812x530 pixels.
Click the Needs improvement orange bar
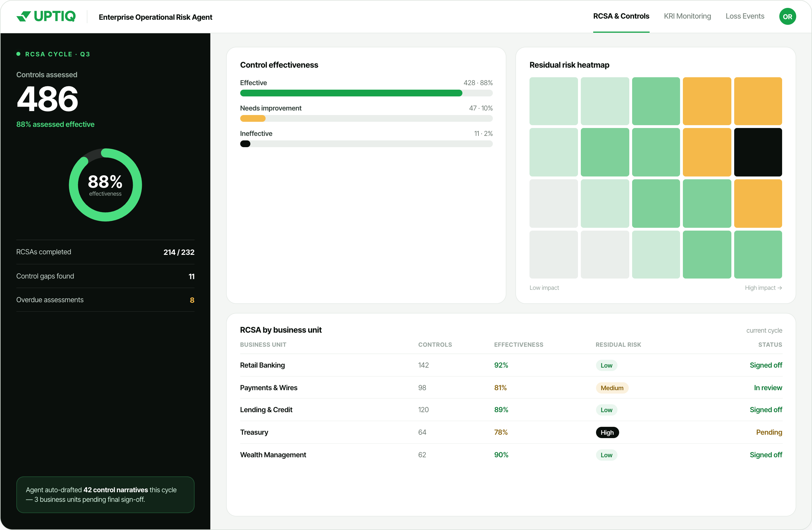click(x=252, y=118)
